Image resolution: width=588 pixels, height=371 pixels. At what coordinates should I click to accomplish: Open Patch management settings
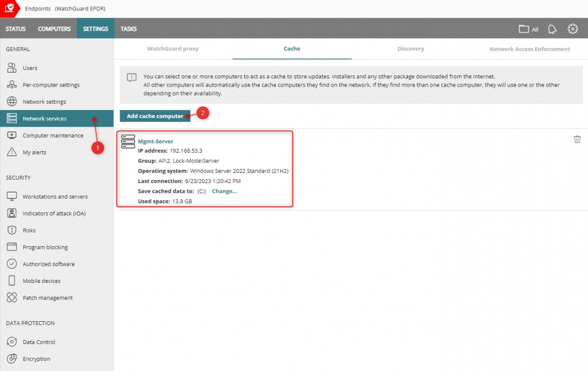coord(47,298)
